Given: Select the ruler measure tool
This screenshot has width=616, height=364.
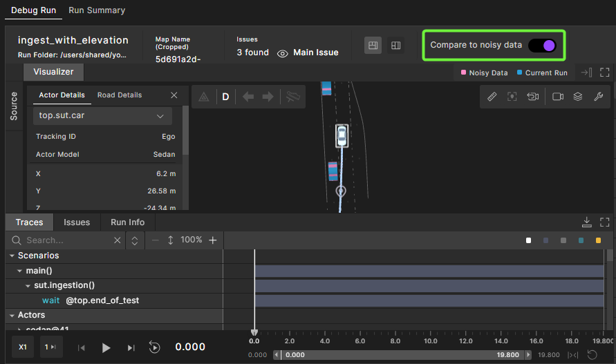Looking at the screenshot, I should coord(492,97).
